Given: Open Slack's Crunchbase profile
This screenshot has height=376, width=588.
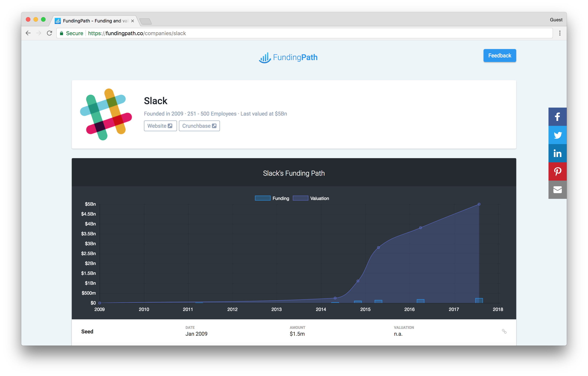Looking at the screenshot, I should tap(199, 126).
